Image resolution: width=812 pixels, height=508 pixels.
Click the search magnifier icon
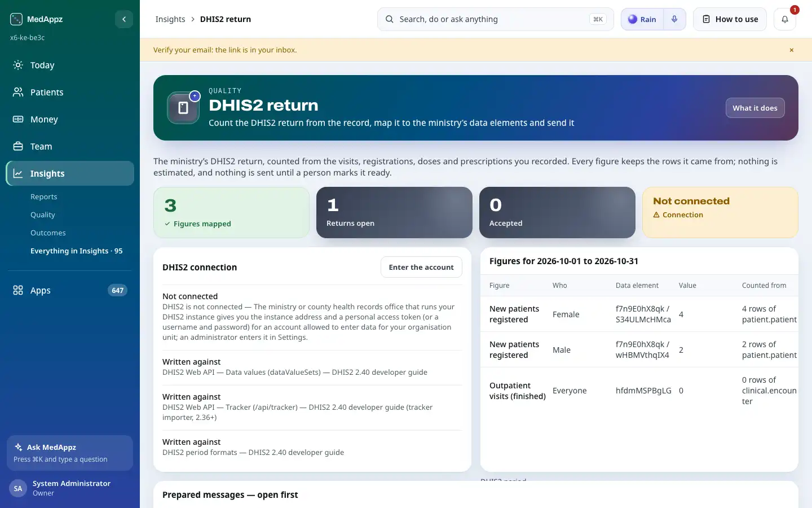[x=389, y=19]
